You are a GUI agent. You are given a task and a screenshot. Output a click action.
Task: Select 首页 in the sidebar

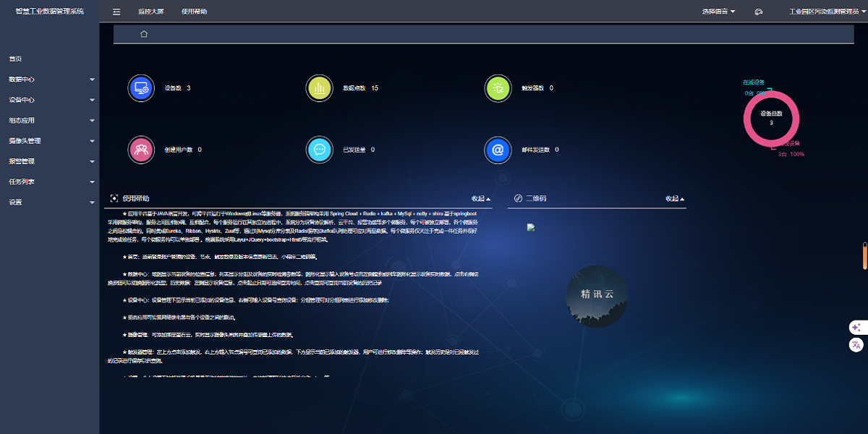tap(16, 59)
